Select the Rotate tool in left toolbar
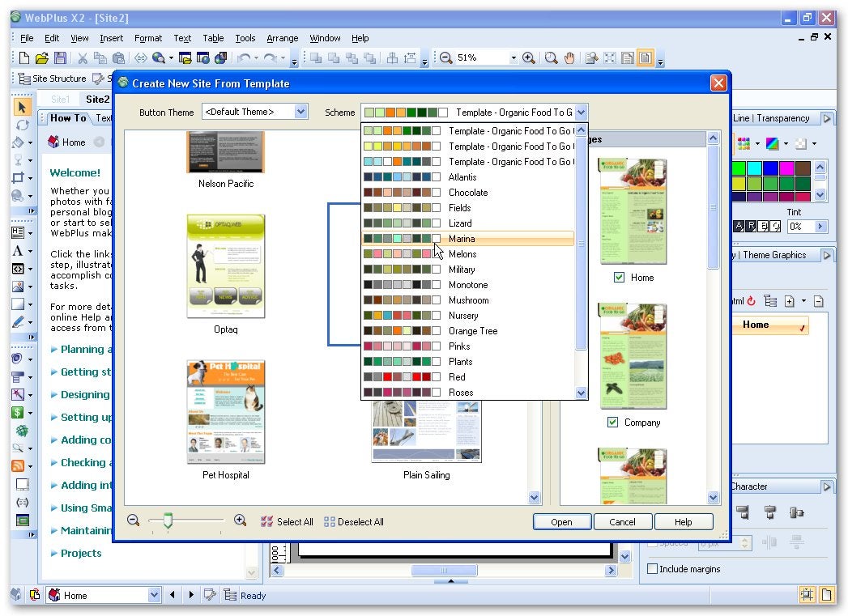848x616 pixels. tap(22, 125)
